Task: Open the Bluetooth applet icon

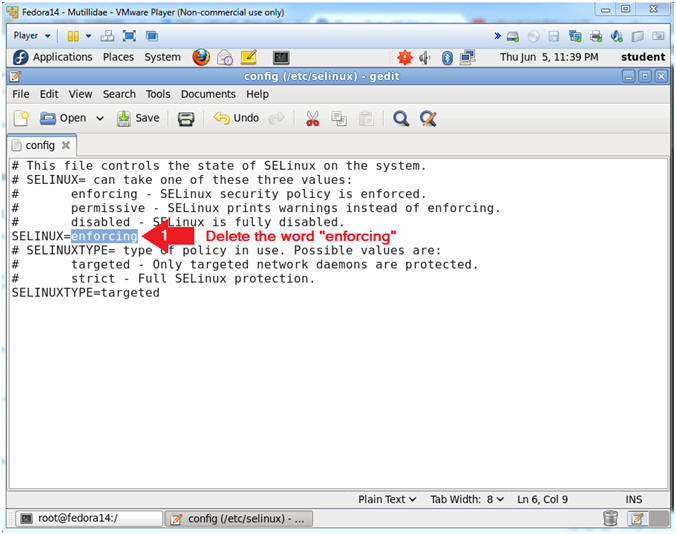Action: pos(447,57)
